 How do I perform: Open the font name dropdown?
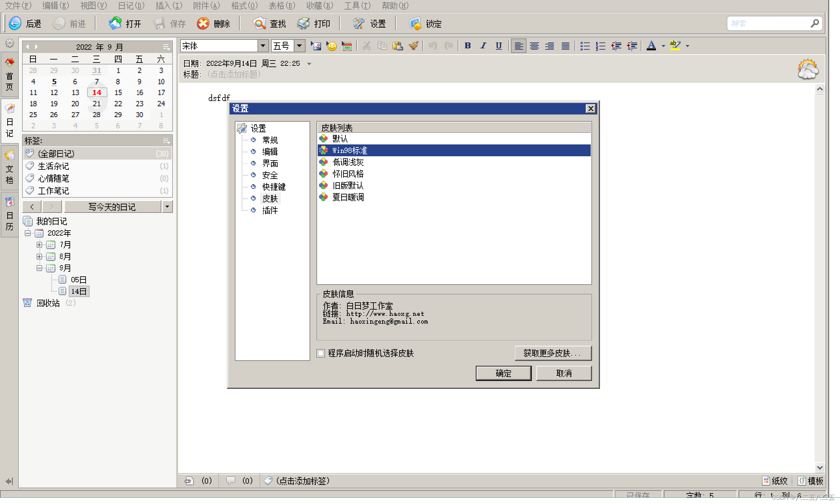[263, 46]
